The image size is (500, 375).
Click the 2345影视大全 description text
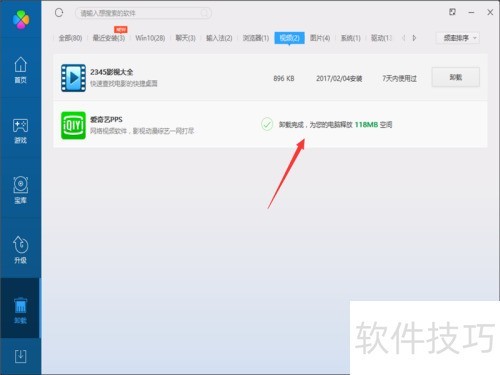124,84
